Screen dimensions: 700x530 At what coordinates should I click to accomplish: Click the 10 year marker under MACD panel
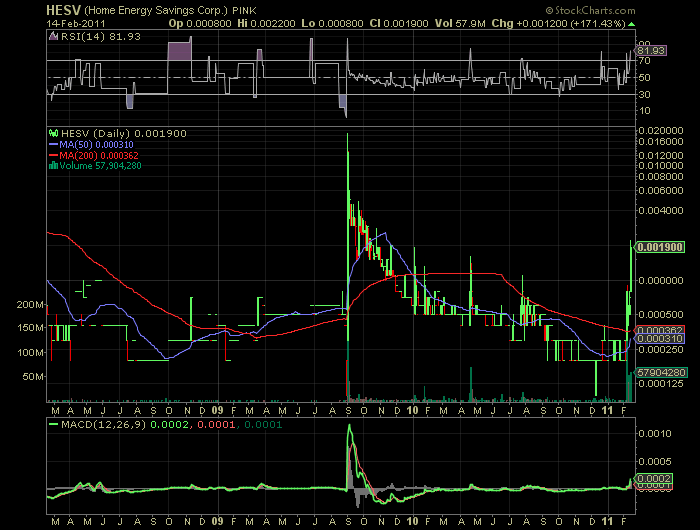click(x=412, y=521)
